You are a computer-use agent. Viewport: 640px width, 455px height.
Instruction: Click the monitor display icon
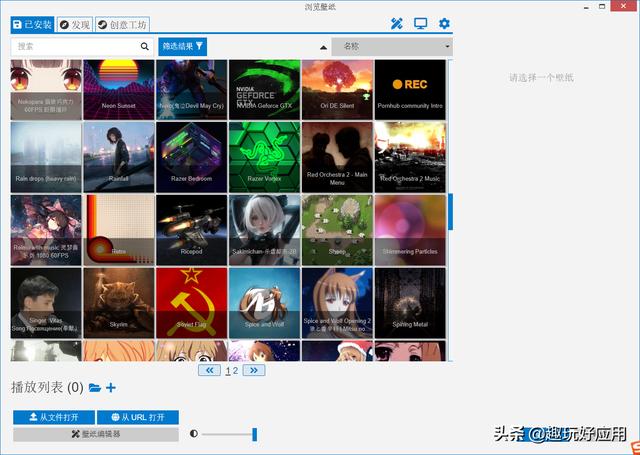pyautogui.click(x=421, y=24)
